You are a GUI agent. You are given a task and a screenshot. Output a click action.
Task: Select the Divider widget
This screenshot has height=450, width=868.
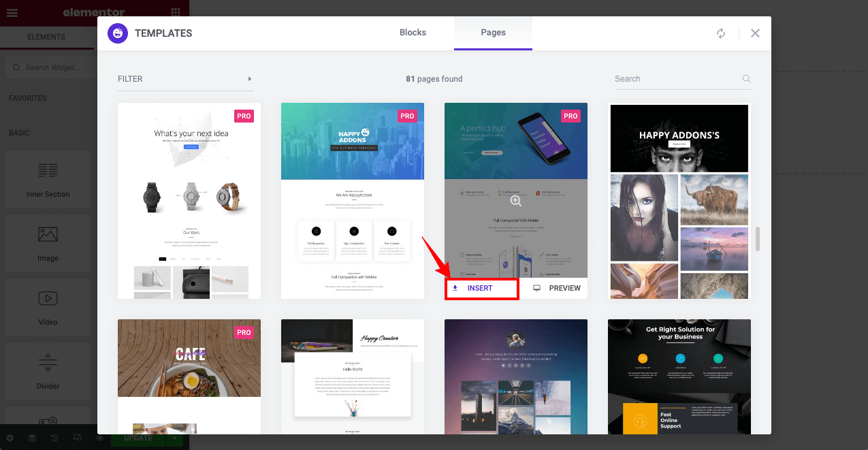click(48, 372)
